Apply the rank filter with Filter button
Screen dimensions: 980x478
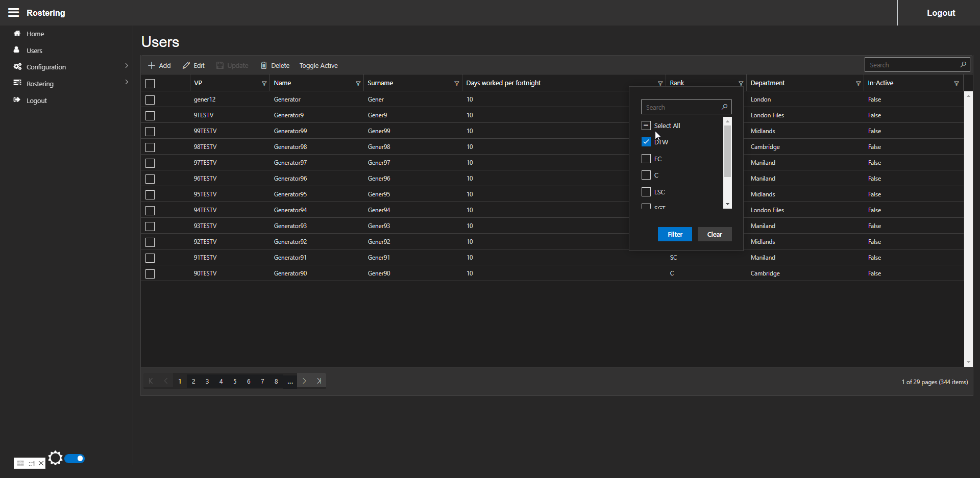coord(675,234)
